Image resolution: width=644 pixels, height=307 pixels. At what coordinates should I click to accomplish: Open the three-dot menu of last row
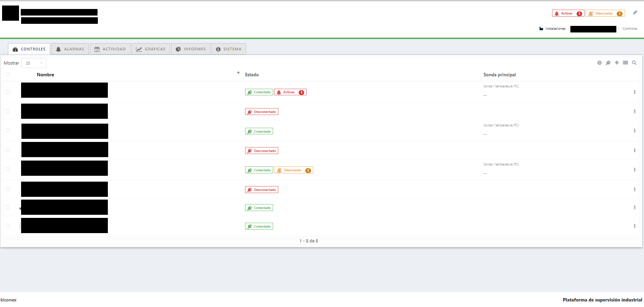pyautogui.click(x=634, y=226)
